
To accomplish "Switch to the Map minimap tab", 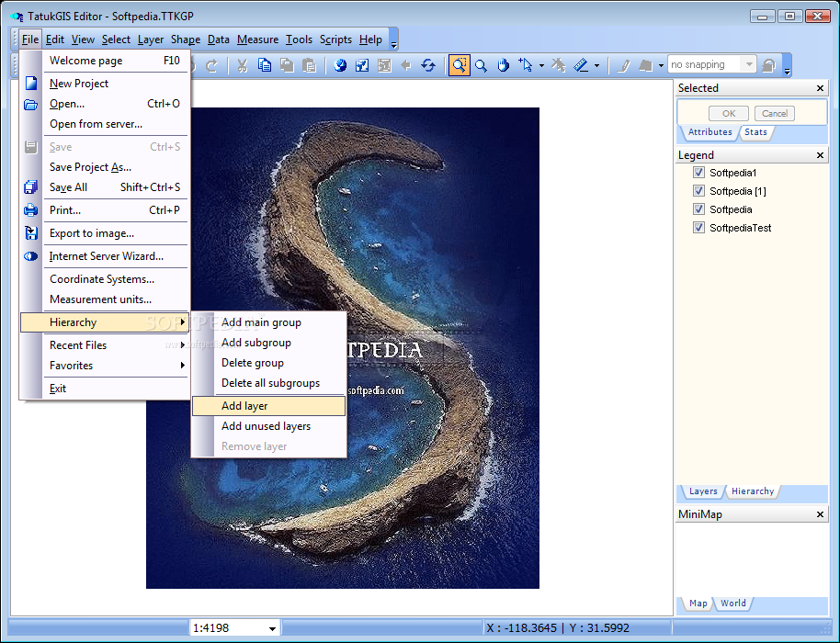I will click(x=698, y=604).
